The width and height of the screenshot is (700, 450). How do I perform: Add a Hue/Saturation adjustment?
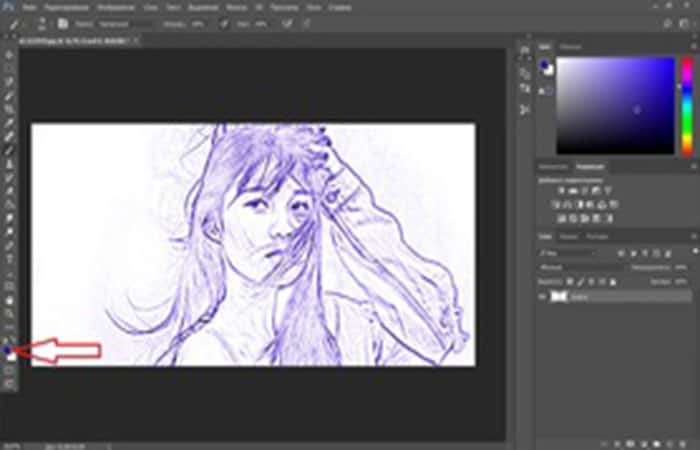pyautogui.click(x=556, y=205)
